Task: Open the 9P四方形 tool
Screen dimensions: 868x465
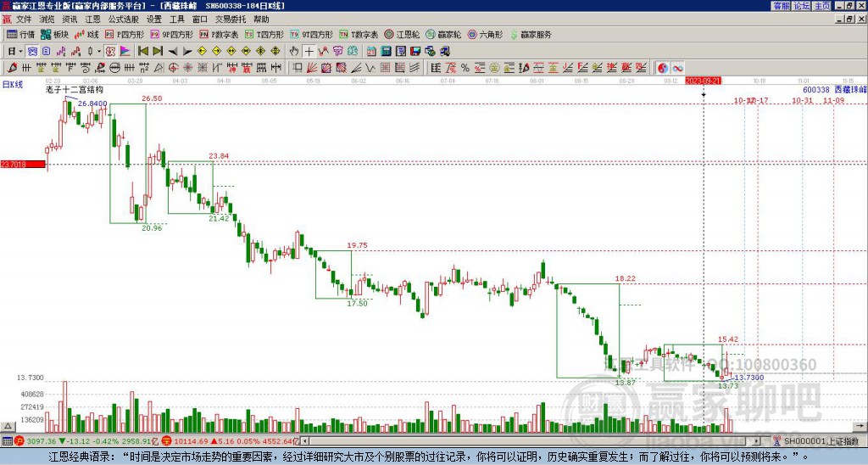Action: (172, 34)
